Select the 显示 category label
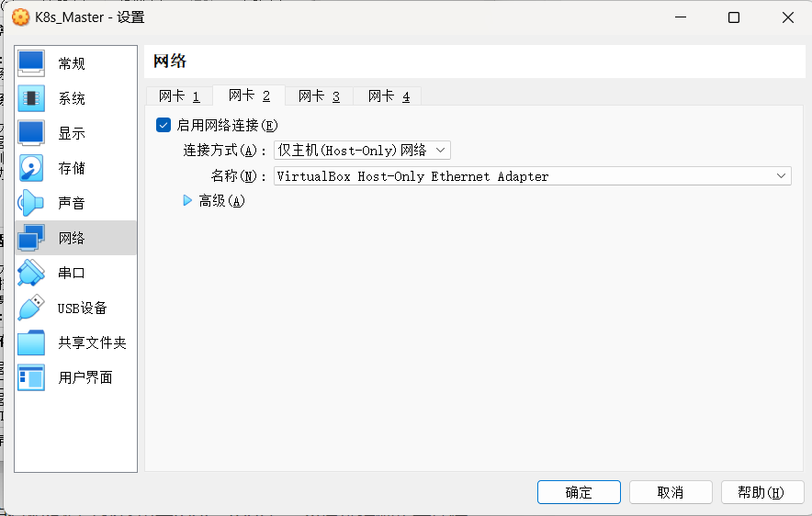Image resolution: width=812 pixels, height=516 pixels. click(72, 133)
